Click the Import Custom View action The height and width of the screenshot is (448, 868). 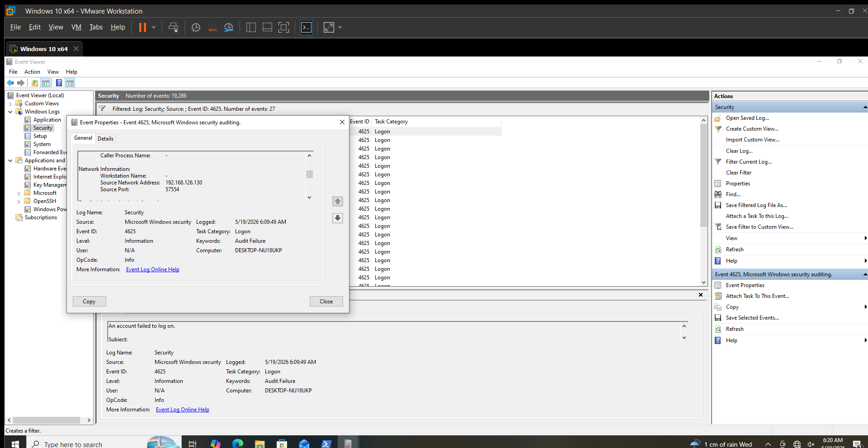[752, 140]
